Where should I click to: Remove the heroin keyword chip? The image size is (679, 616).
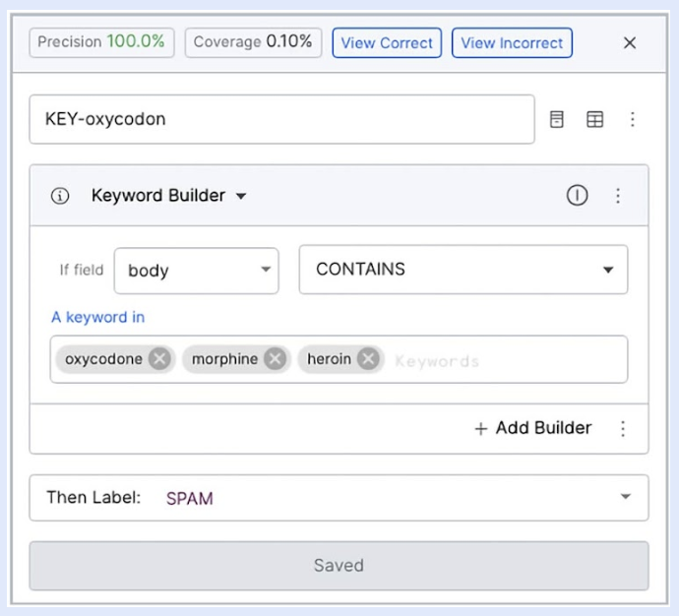click(x=368, y=359)
